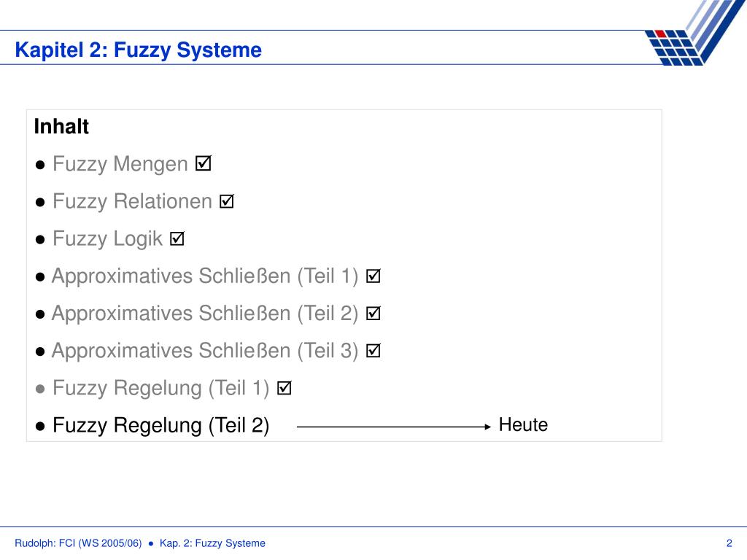
Task: Select the Fuzzy Mengen text
Action: (120, 164)
